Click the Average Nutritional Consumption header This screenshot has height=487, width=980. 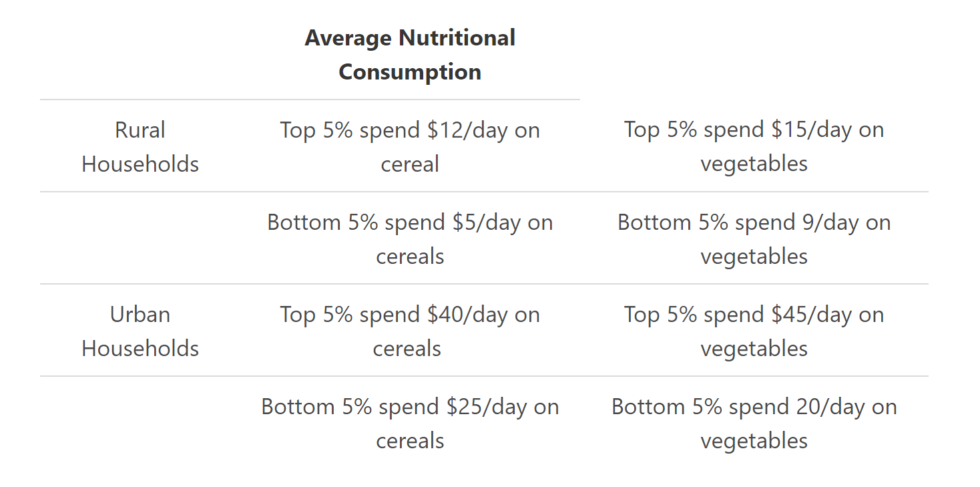tap(410, 55)
